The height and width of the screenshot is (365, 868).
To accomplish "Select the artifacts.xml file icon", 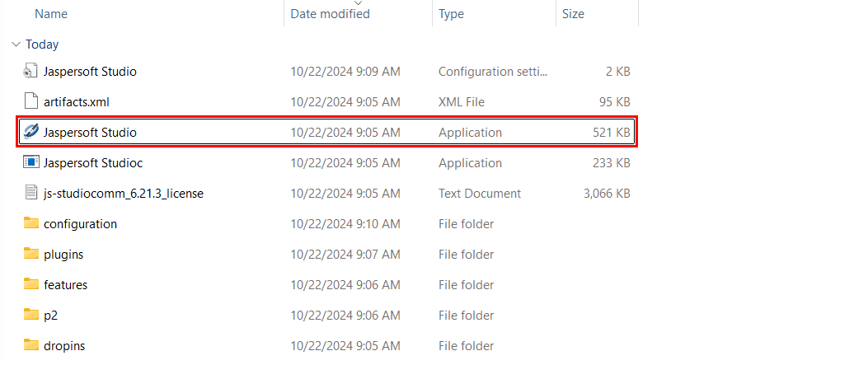I will click(x=31, y=102).
